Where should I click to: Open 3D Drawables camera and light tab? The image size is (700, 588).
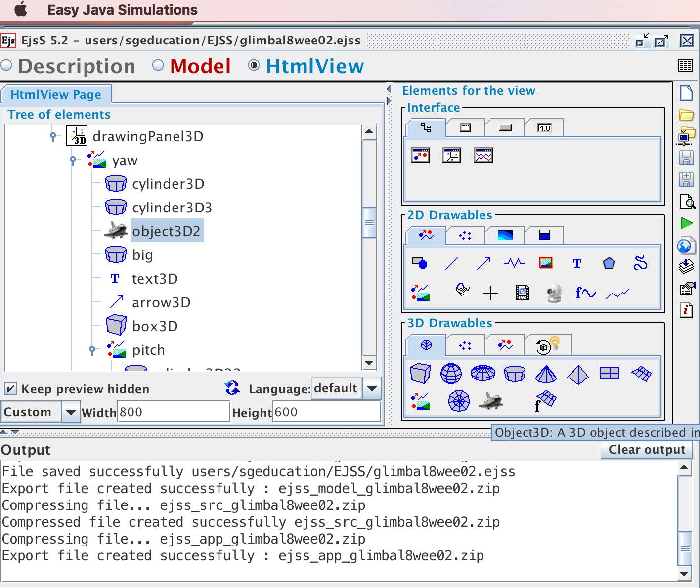pyautogui.click(x=548, y=345)
